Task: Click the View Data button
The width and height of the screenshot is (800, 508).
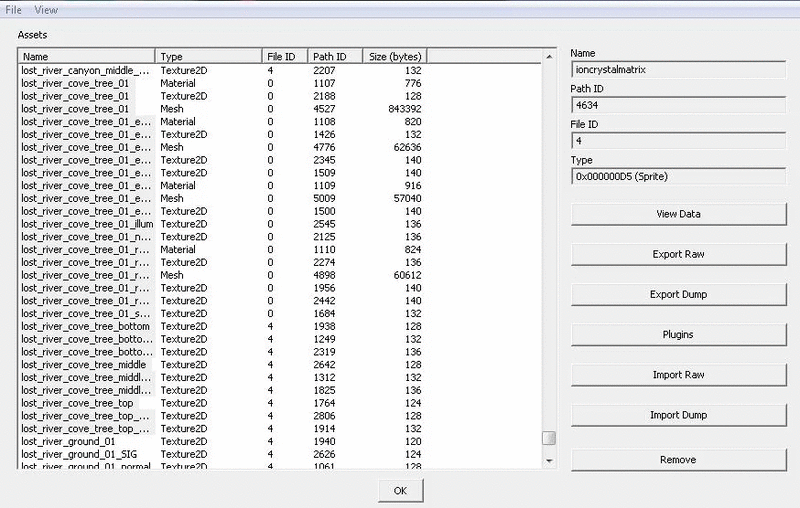Action: [679, 214]
